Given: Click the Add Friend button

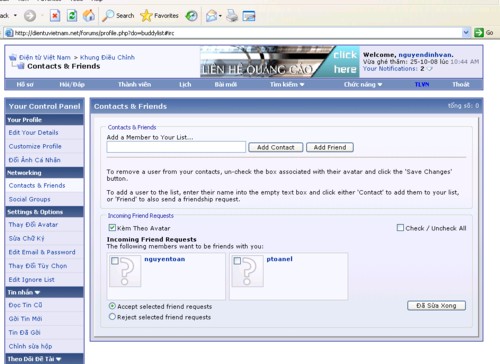Looking at the screenshot, I should pyautogui.click(x=330, y=147).
